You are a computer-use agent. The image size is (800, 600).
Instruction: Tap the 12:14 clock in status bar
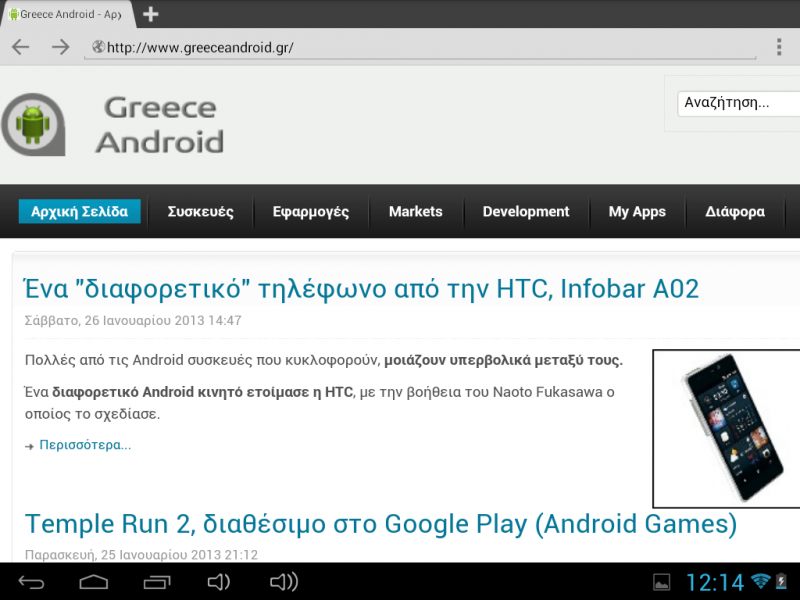point(716,582)
